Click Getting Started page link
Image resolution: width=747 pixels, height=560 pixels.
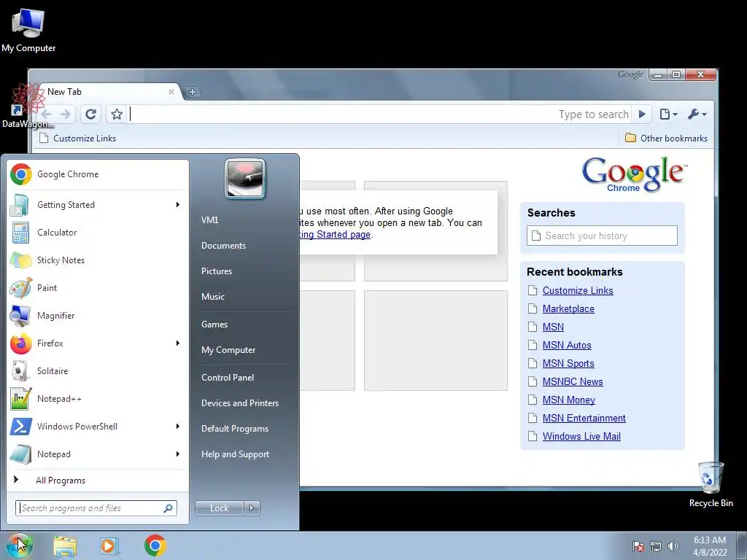pyautogui.click(x=335, y=235)
